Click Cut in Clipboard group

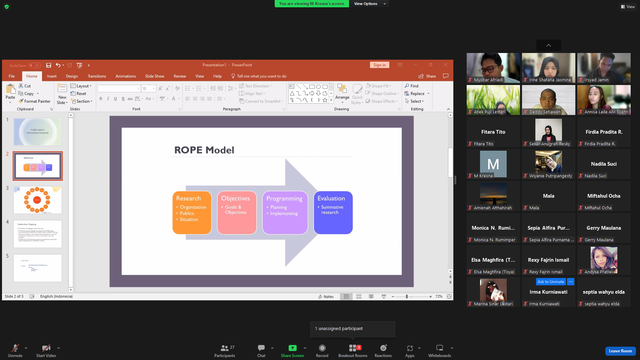point(25,86)
